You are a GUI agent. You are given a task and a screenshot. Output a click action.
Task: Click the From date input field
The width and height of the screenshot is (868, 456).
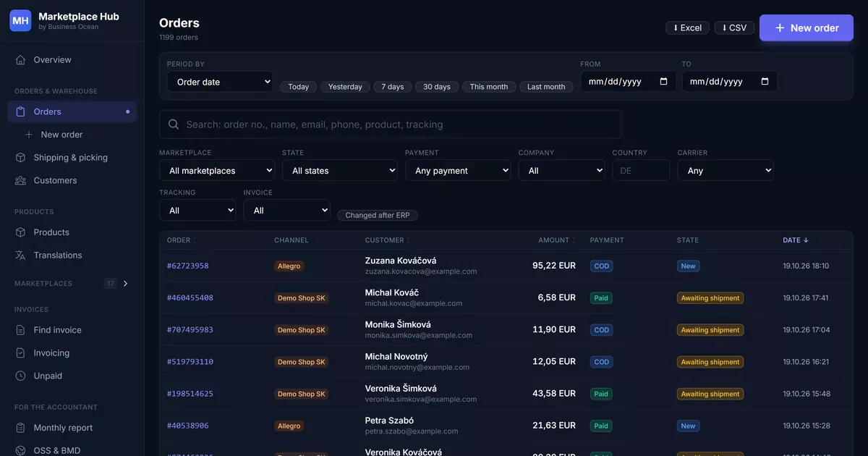click(629, 82)
